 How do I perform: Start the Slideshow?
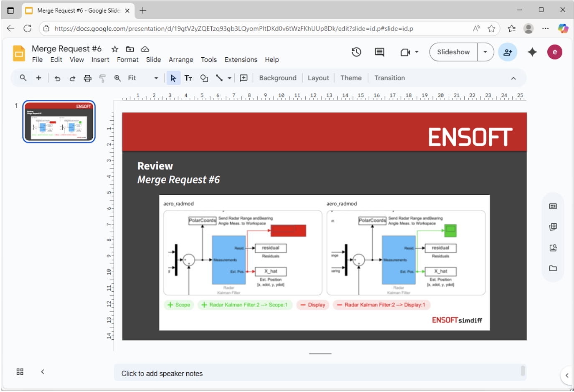point(454,52)
